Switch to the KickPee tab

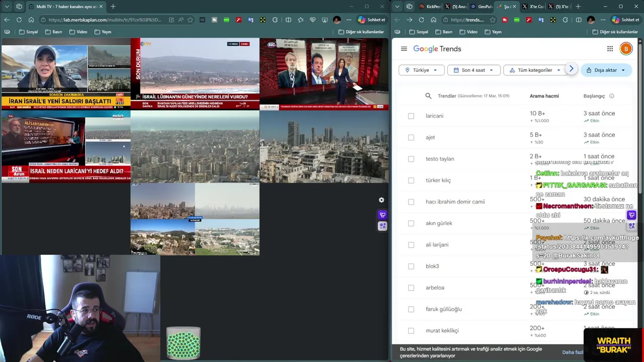[430, 7]
